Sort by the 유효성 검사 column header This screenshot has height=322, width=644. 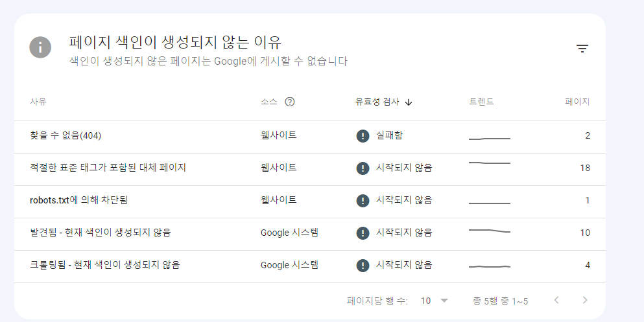377,102
